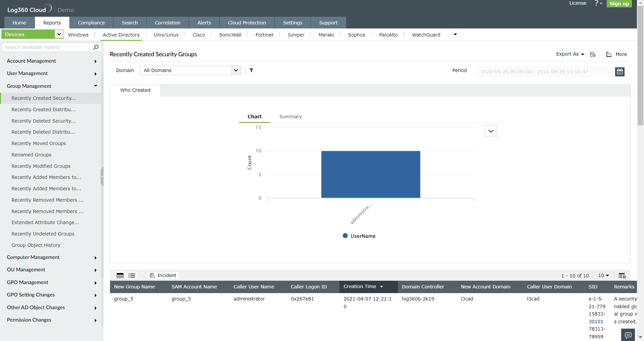Select the Windows device tab
The height and width of the screenshot is (341, 644).
click(x=78, y=35)
